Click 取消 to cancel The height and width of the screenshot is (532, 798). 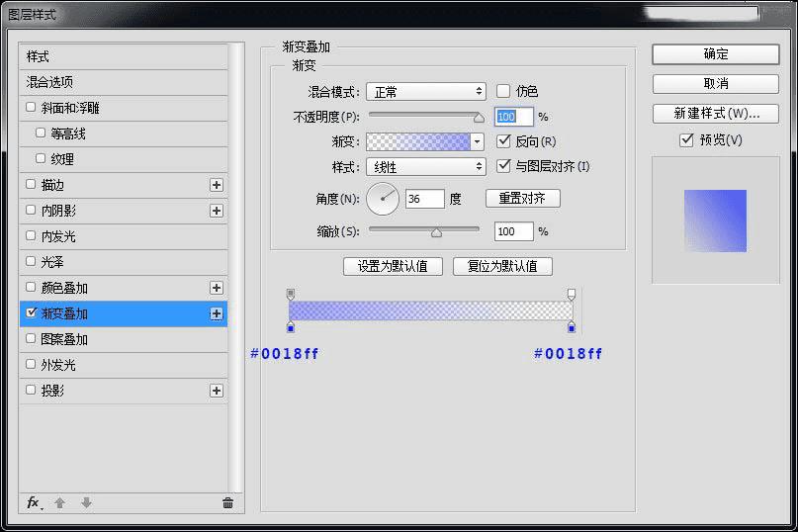click(716, 83)
